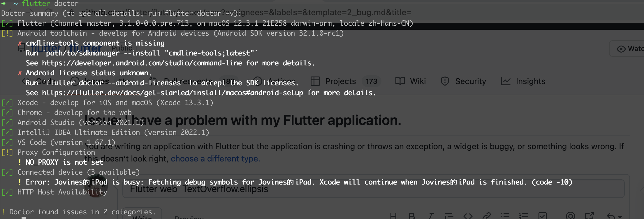Viewport: 644px width, 219px height.
Task: Click the flutter/flutter repository name link
Action: [x=66, y=48]
